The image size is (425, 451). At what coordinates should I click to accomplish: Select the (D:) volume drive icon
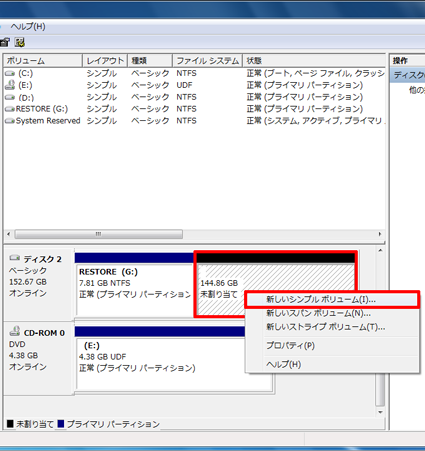[10, 97]
